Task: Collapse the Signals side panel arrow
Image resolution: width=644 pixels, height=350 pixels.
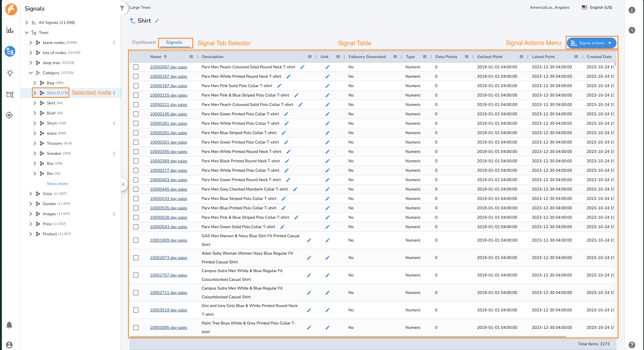Action: pos(123,184)
